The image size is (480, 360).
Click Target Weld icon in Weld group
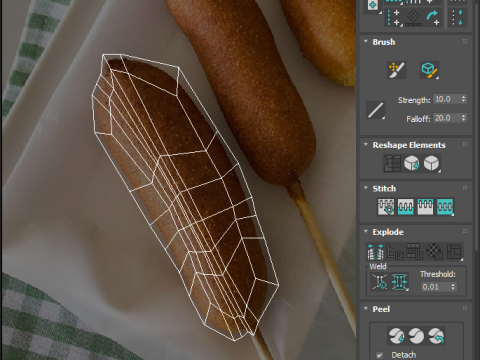(x=380, y=282)
